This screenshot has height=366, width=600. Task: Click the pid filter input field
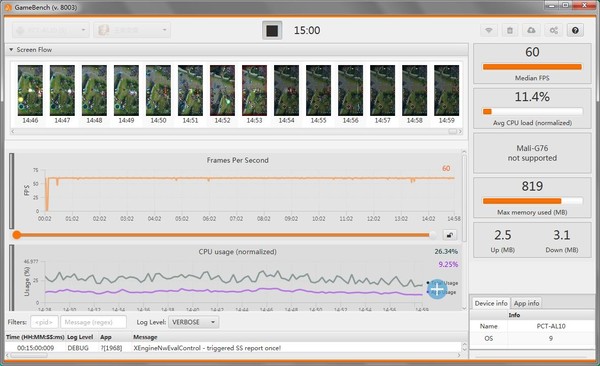tap(44, 322)
